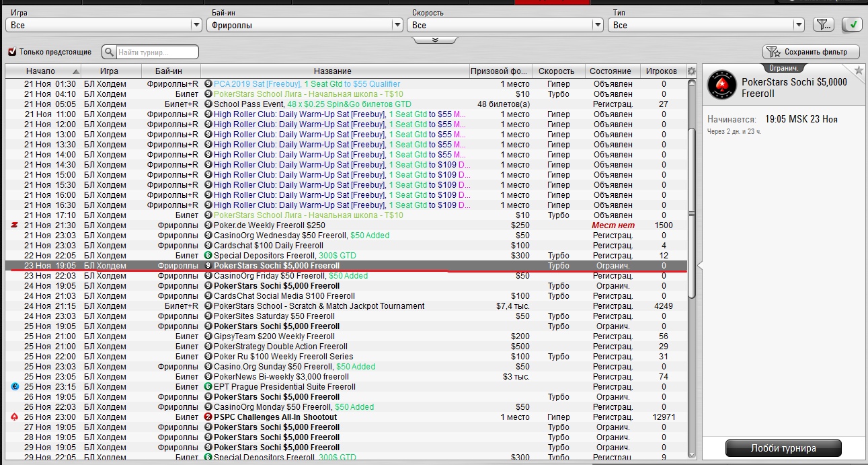Click 9-seat icon of Poker Ru $100 Weekly
The image size is (868, 465).
pyautogui.click(x=208, y=357)
